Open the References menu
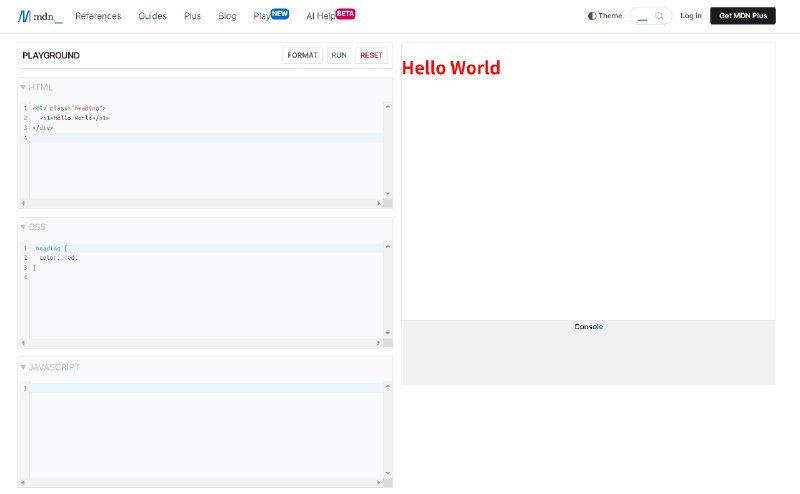800x494 pixels. [x=98, y=16]
